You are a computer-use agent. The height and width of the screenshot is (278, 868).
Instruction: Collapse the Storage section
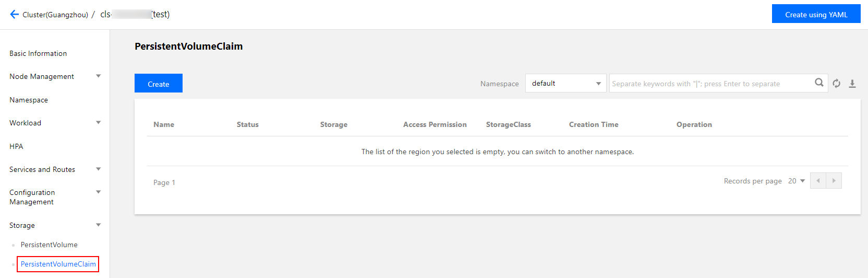click(x=98, y=225)
